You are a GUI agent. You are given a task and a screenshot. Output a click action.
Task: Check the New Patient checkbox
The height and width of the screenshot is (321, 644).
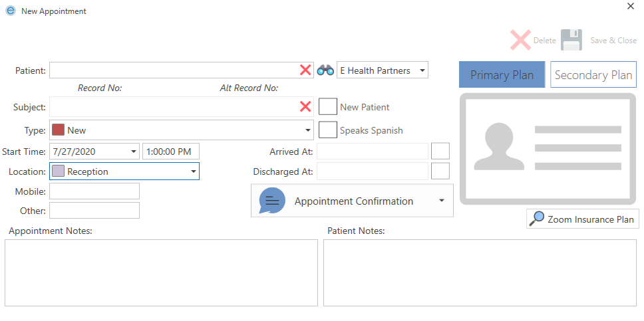point(328,107)
